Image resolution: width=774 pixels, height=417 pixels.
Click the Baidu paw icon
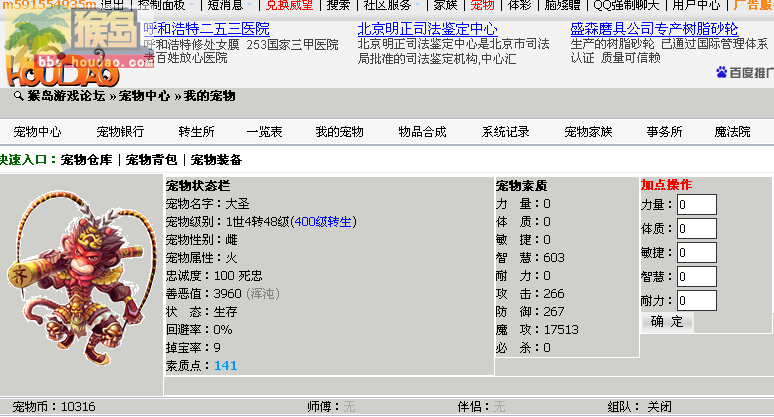pyautogui.click(x=722, y=73)
